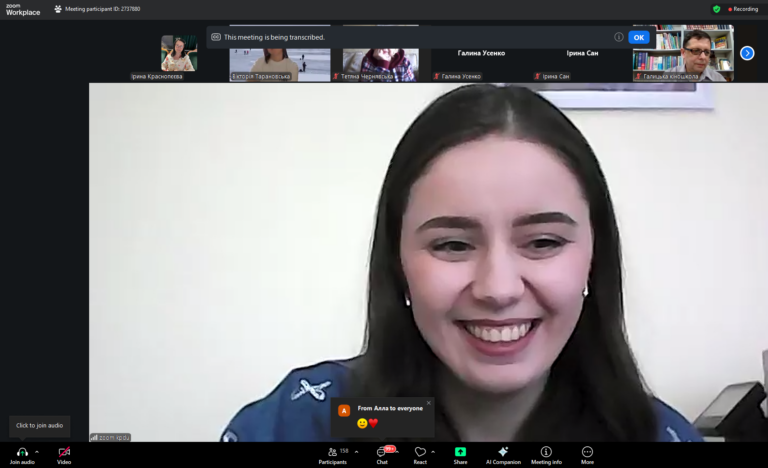Select Галицька кіношкола video thumbnail
This screenshot has width=768, height=468.
[x=683, y=53]
